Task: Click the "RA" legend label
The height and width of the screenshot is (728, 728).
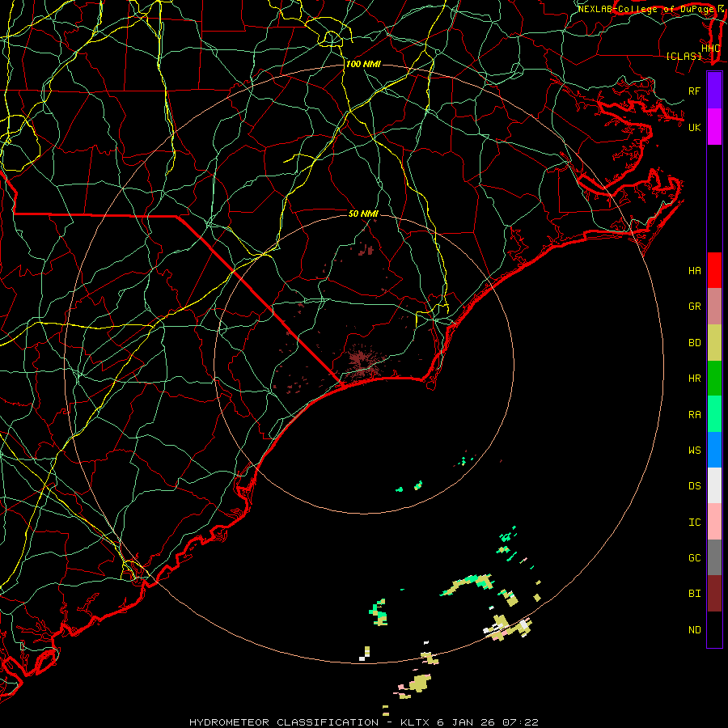Action: tap(694, 415)
